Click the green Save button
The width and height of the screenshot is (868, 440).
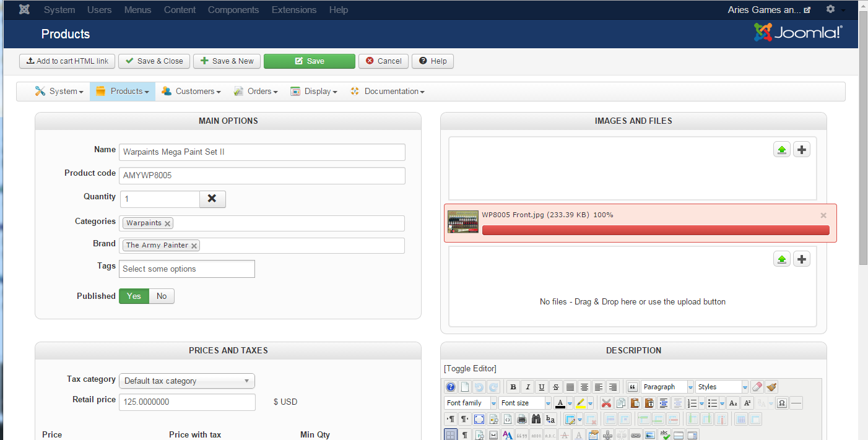(x=310, y=61)
